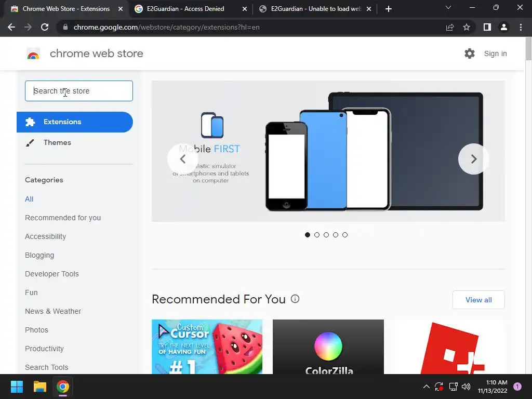Open the Chrome three-dot menu

pos(521,27)
